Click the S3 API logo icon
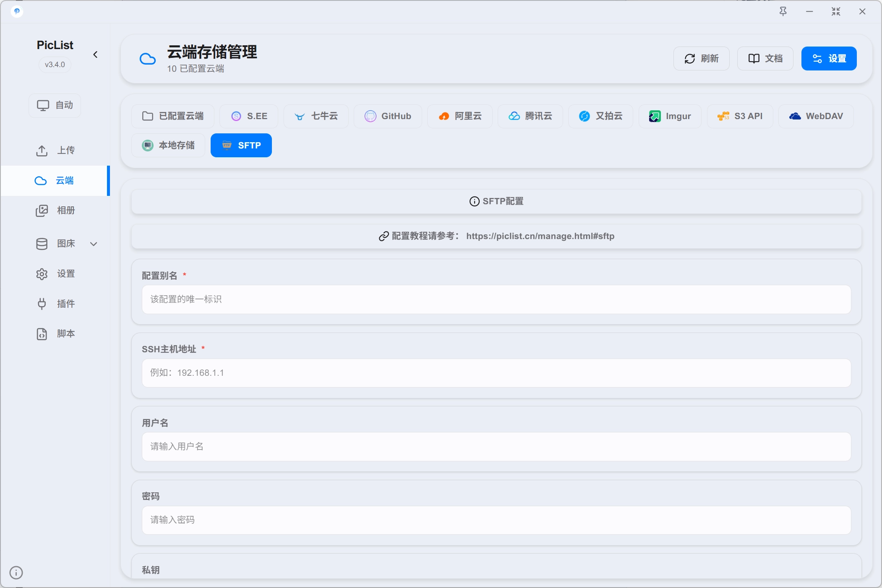Image resolution: width=882 pixels, height=588 pixels. click(x=723, y=116)
